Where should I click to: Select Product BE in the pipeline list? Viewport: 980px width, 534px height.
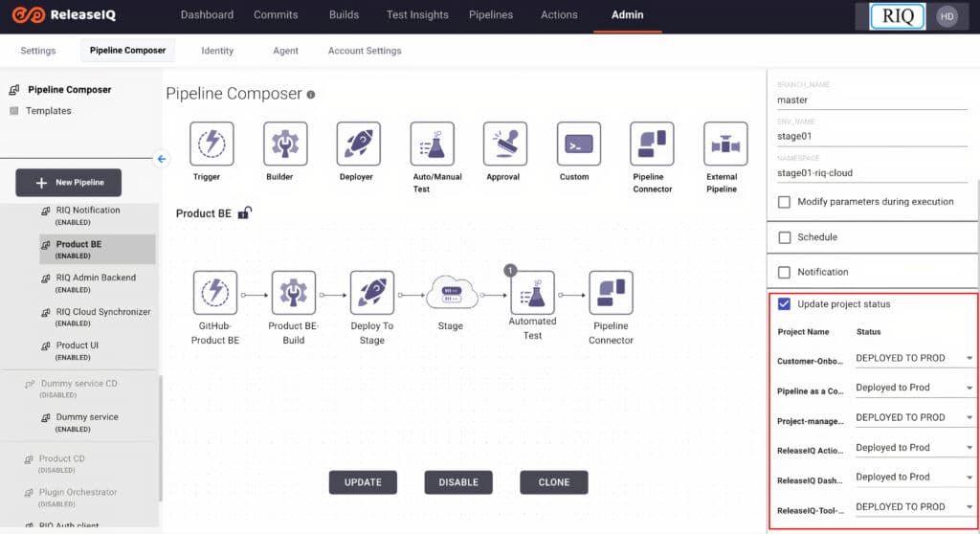(97, 250)
